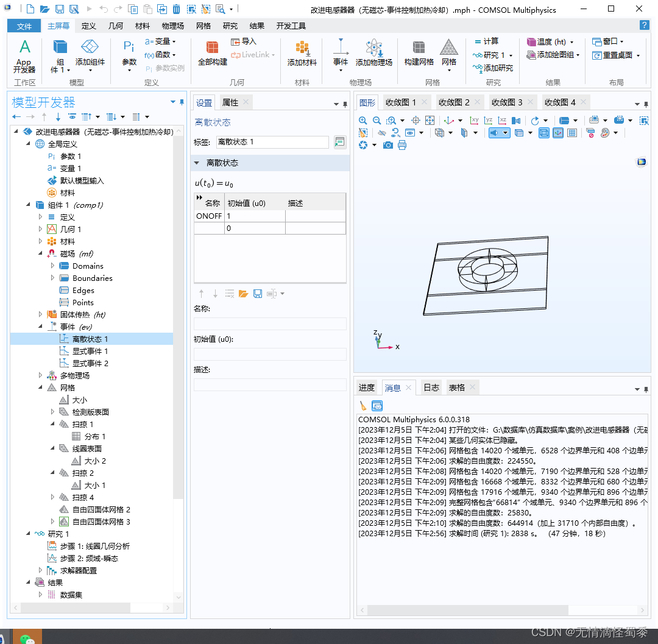The image size is (658, 644).
Task: Click the 导入 import icon in ribbon
Action: tap(244, 41)
